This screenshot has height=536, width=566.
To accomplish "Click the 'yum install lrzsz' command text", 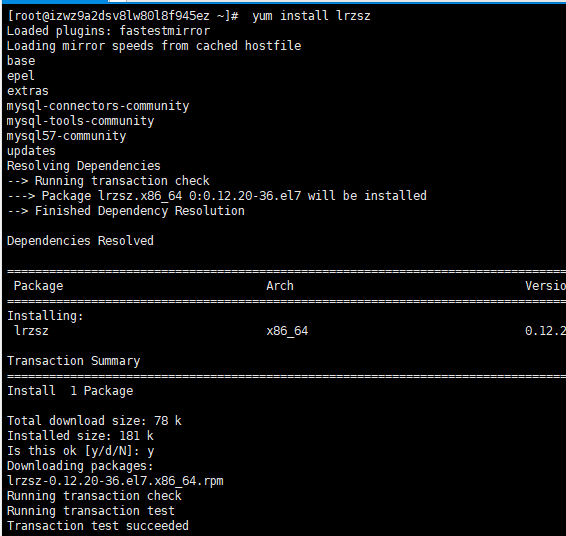I will tap(311, 16).
